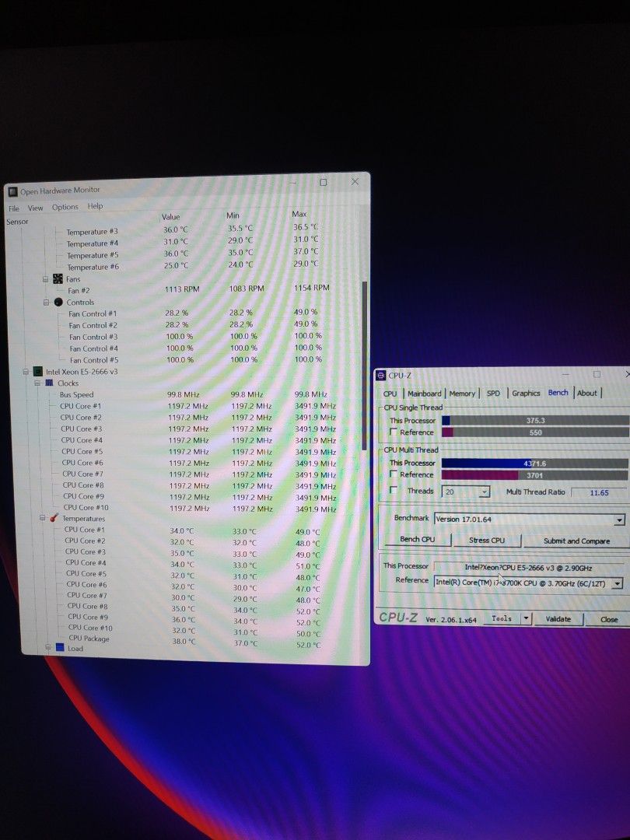The width and height of the screenshot is (630, 840).
Task: Click the Intel Xeon E5-2666 v3 chip icon
Action: pyautogui.click(x=37, y=371)
